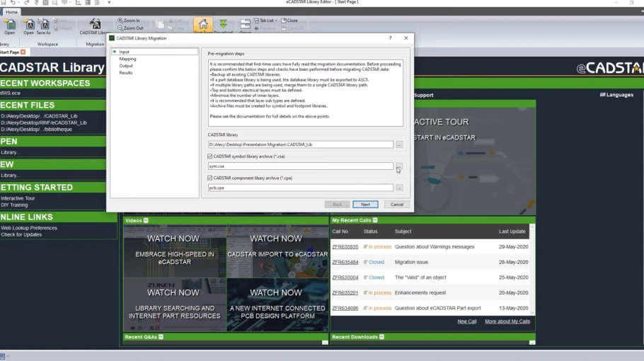The height and width of the screenshot is (361, 644).
Task: Click the Last Update column header
Action: [x=512, y=231]
